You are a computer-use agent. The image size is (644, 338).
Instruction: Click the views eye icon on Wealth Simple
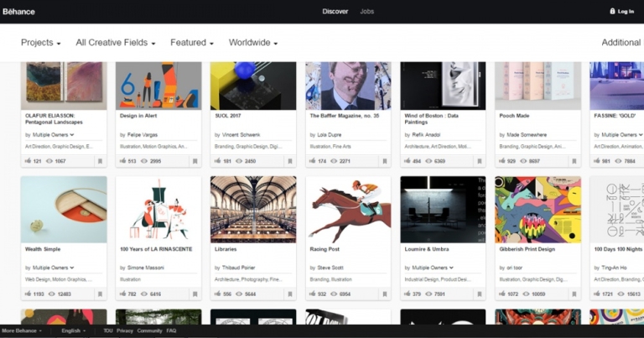point(52,294)
